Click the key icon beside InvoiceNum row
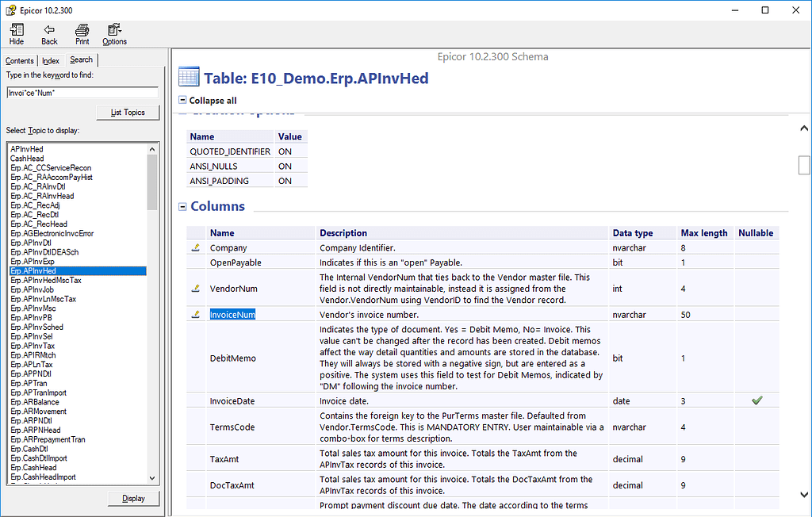The image size is (812, 517). pos(195,313)
